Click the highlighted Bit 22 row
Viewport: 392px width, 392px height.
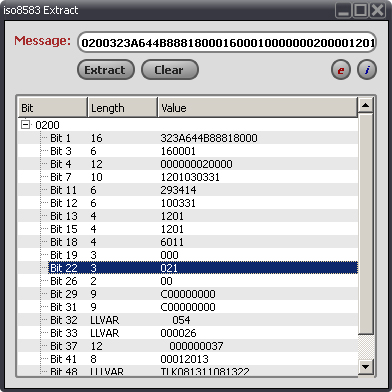coord(203,268)
